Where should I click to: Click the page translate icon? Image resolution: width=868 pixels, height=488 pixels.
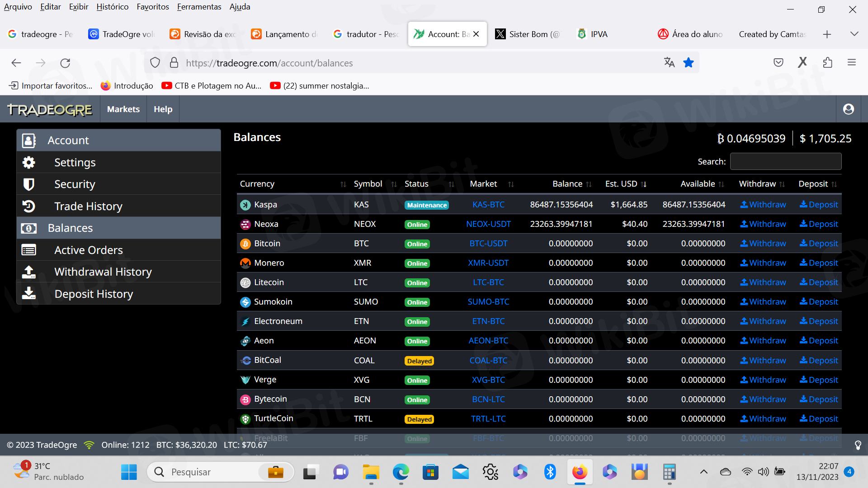[x=669, y=63]
